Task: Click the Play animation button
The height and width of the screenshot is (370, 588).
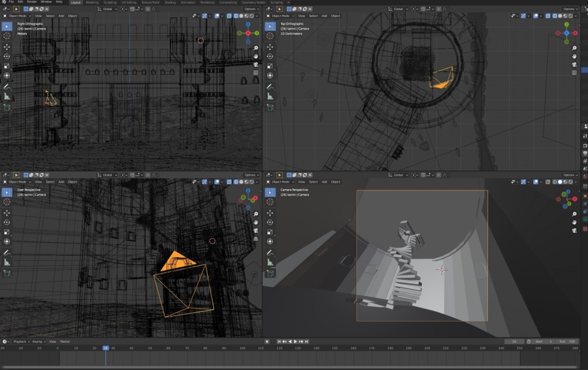Action: coord(295,342)
